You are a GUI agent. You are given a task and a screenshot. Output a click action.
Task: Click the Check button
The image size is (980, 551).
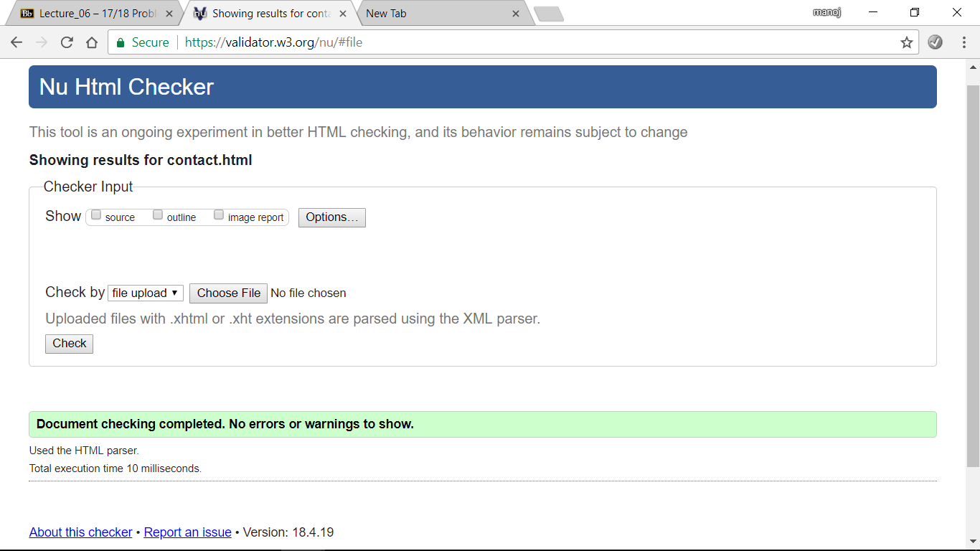(70, 344)
